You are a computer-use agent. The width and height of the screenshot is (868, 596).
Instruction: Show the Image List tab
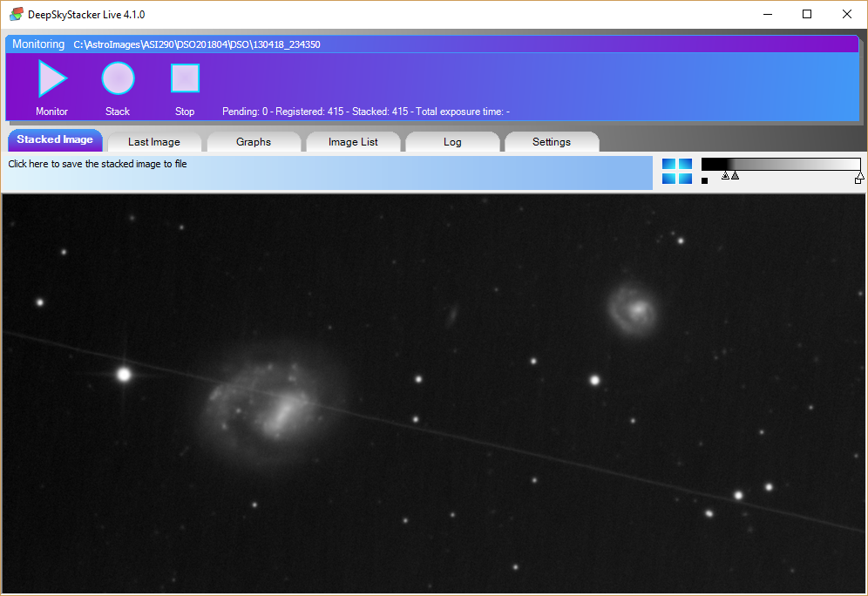pos(353,142)
